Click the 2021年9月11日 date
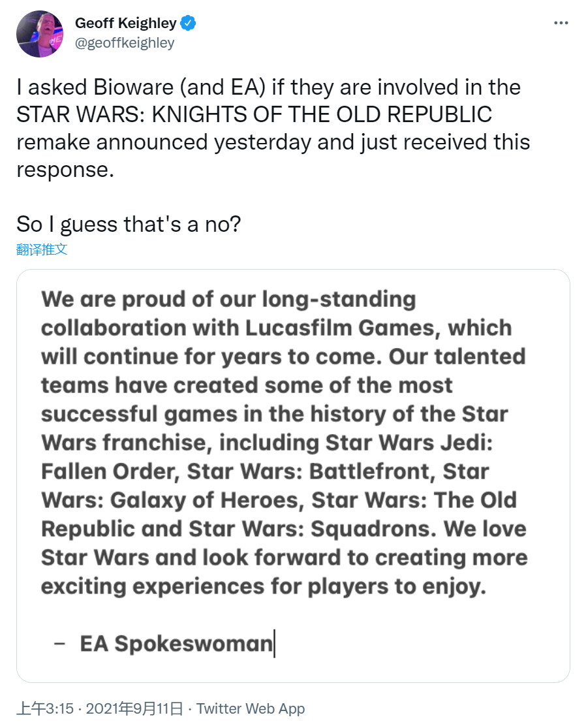This screenshot has width=586, height=728. click(134, 708)
